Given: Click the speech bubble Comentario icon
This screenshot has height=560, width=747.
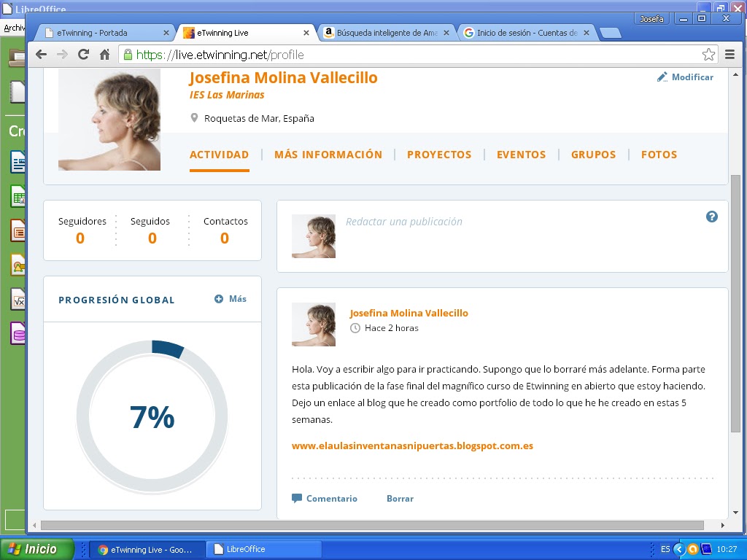Looking at the screenshot, I should click(297, 499).
